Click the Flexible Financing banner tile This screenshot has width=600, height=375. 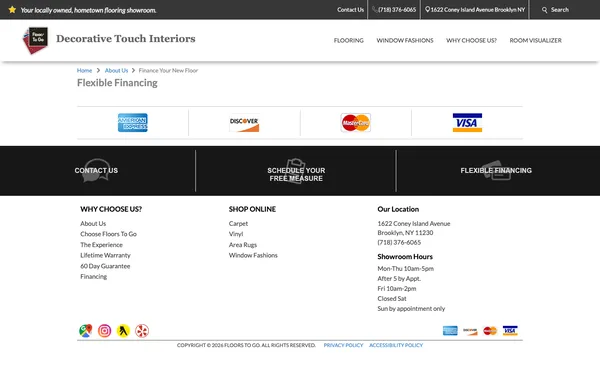tap(496, 171)
